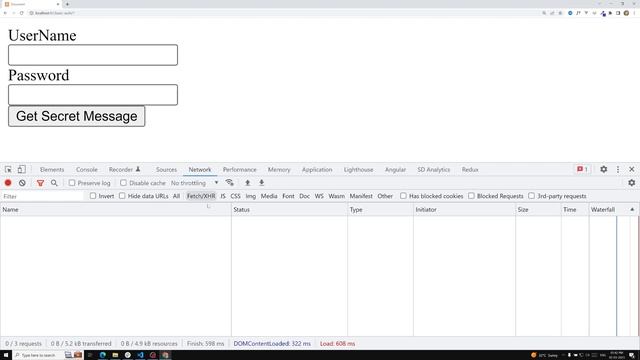The width and height of the screenshot is (640, 360).
Task: Export HAR file download arrow
Action: click(x=262, y=182)
